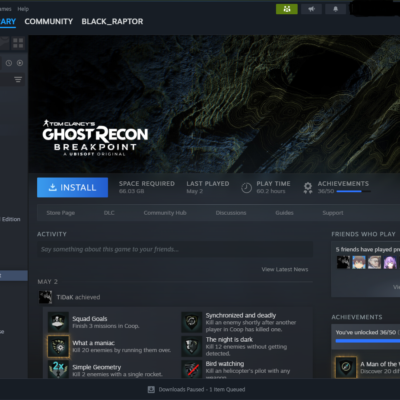
Task: Click the achievements progress bar
Action: point(354,191)
